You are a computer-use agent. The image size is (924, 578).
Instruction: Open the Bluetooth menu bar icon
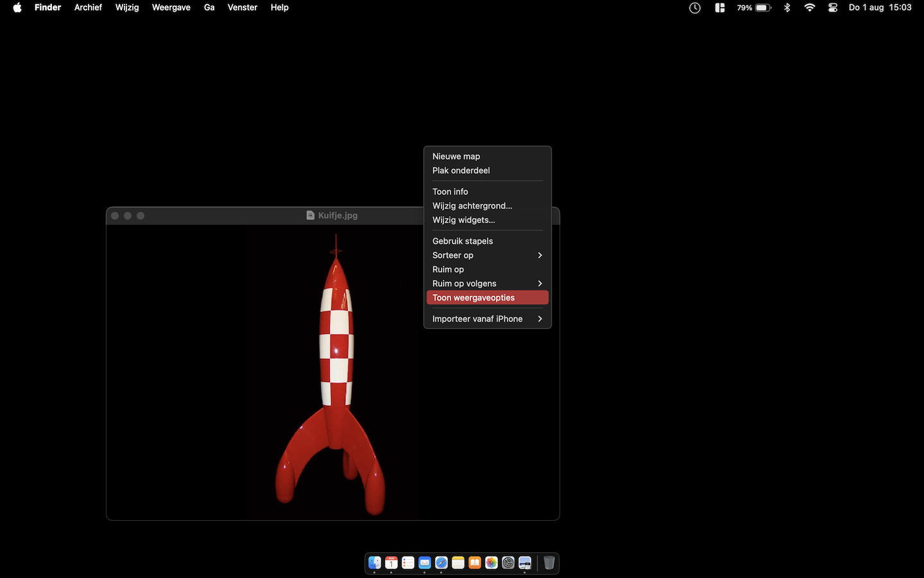pyautogui.click(x=787, y=8)
